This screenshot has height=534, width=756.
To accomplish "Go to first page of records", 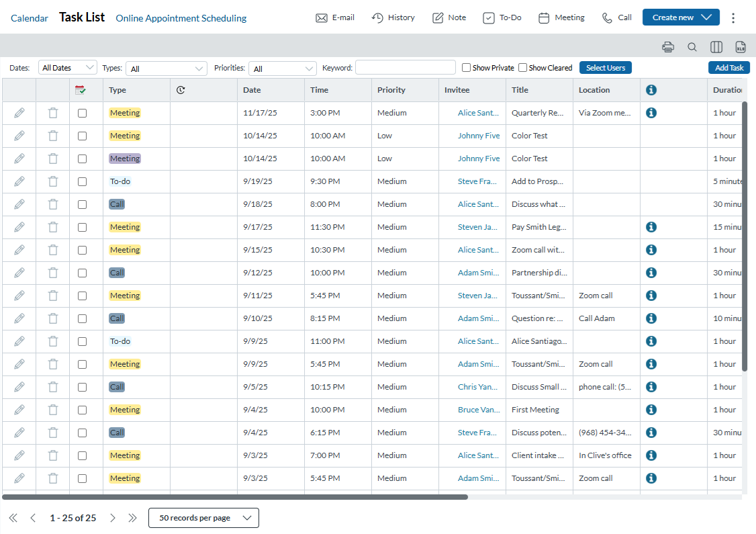I will 13,518.
